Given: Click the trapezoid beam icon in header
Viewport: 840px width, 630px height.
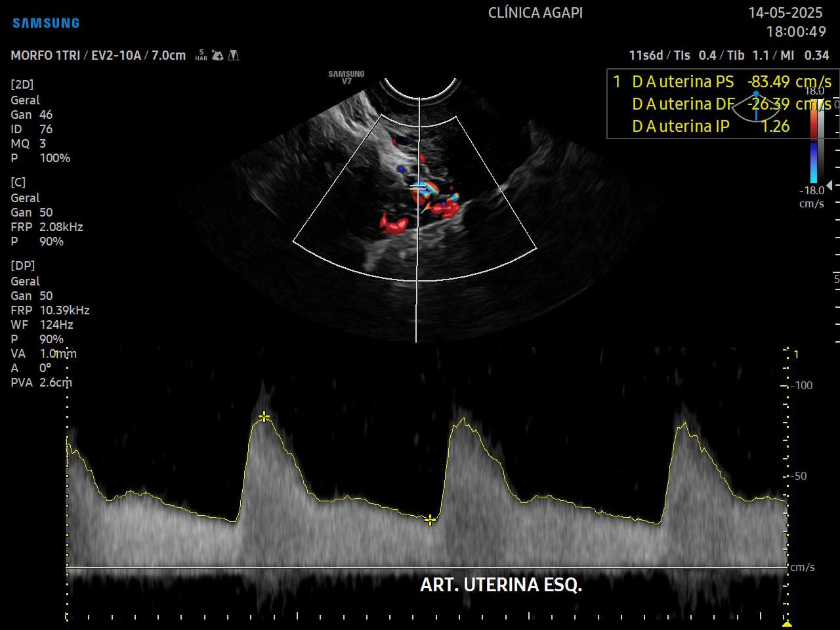Looking at the screenshot, I should point(233,56).
